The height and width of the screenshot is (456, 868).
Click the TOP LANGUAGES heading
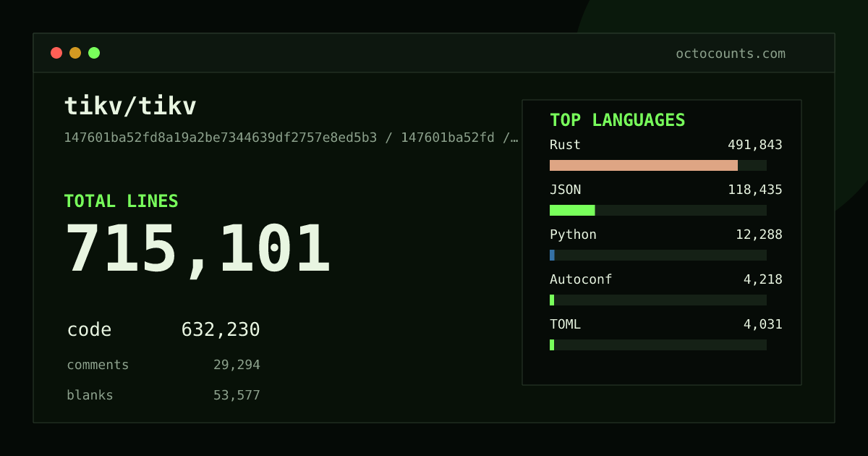coord(617,120)
